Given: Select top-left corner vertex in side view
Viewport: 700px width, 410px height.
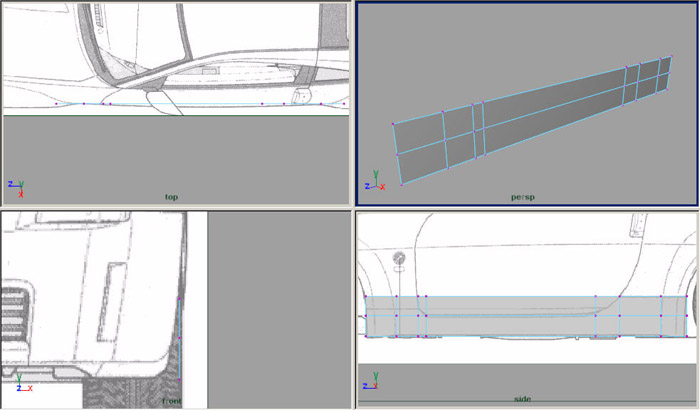Looking at the screenshot, I should tap(367, 297).
